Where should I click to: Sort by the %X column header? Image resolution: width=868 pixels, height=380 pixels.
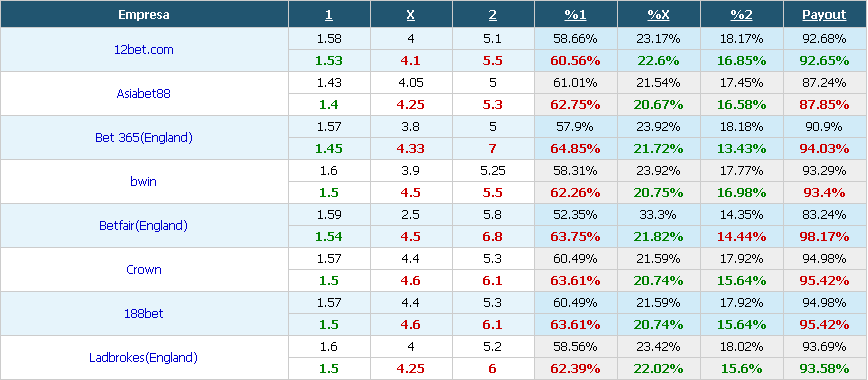(x=658, y=15)
